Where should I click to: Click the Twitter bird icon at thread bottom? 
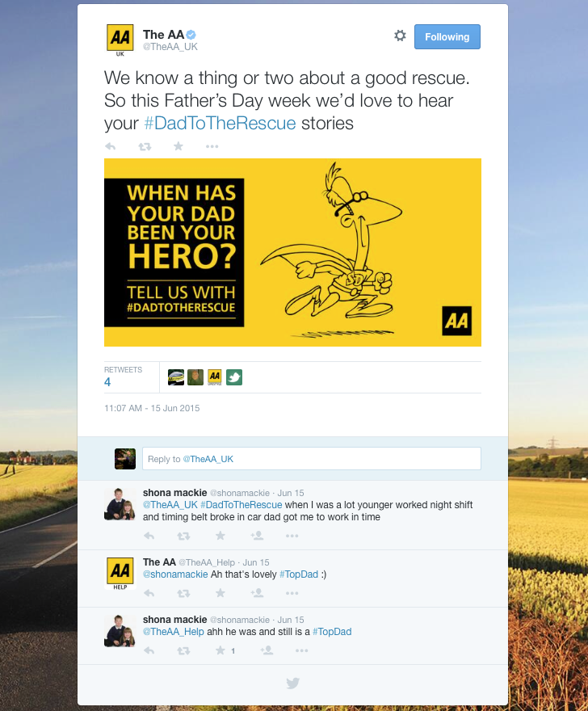293,683
